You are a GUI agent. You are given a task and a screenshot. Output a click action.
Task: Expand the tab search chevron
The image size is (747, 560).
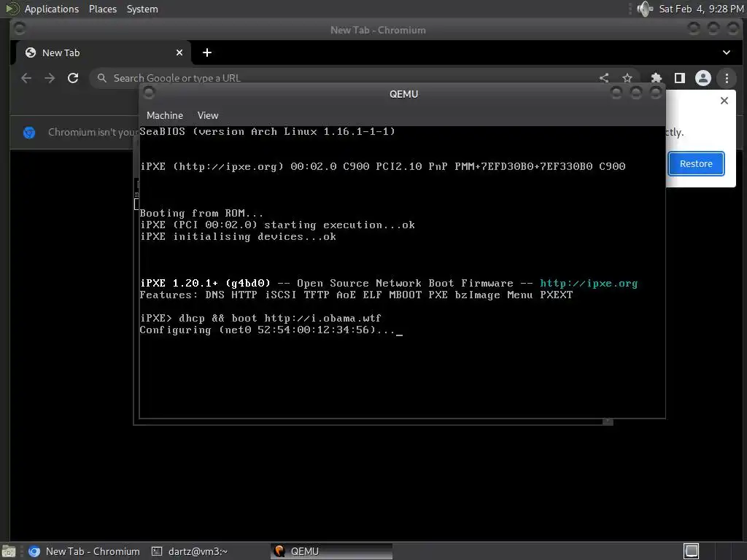726,52
